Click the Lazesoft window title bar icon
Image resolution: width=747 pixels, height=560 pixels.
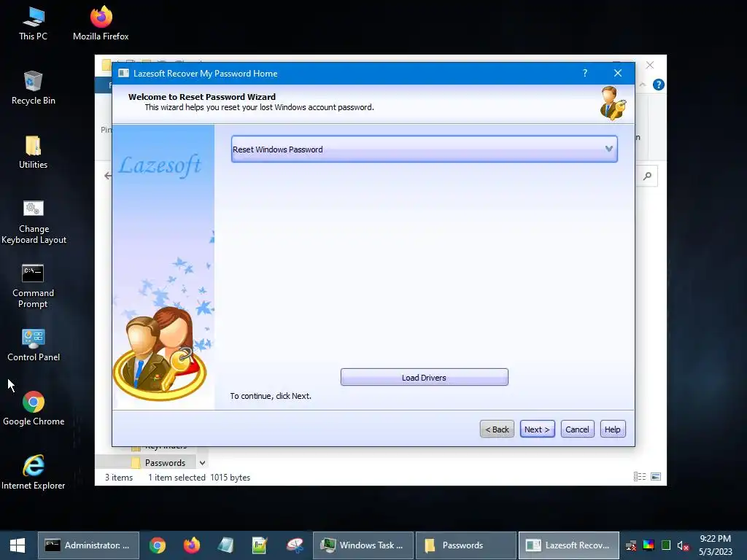(x=124, y=73)
